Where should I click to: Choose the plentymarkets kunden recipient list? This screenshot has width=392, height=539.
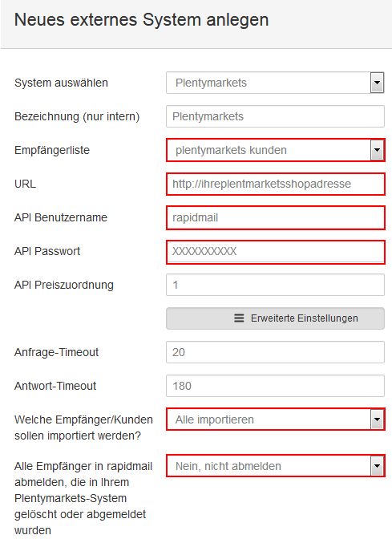click(x=275, y=150)
